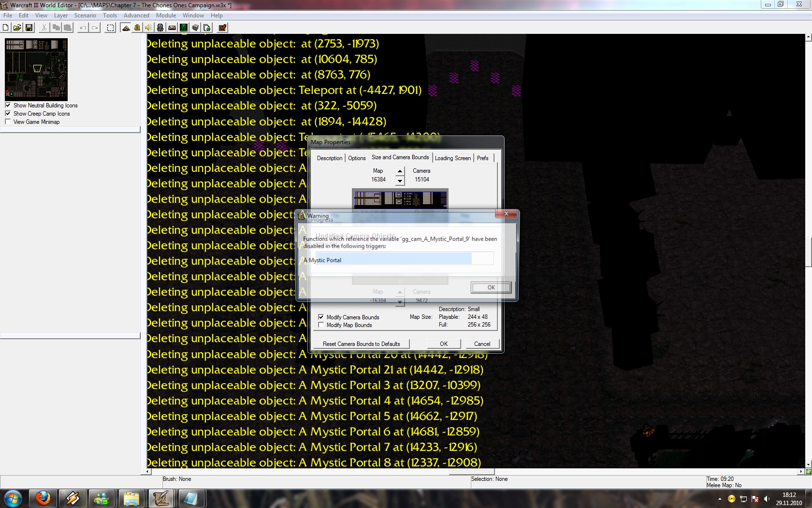812x508 pixels.
Task: Click the Cut scissors toolbar icon
Action: tap(44, 28)
